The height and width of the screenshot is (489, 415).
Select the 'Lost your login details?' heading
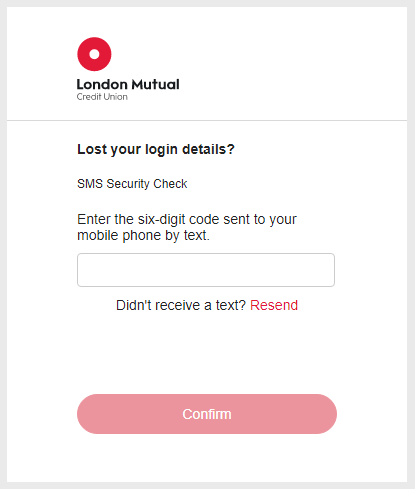(156, 149)
